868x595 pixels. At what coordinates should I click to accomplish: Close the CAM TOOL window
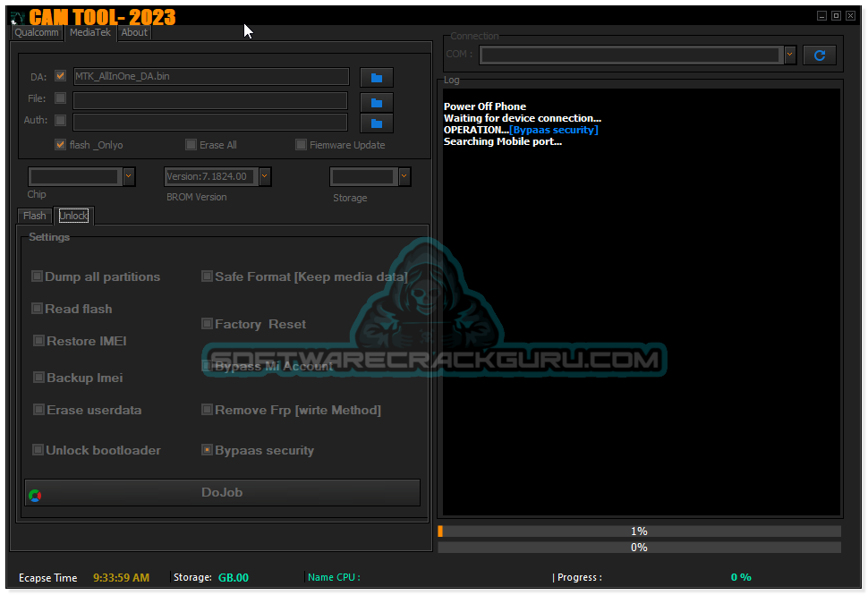[x=850, y=15]
